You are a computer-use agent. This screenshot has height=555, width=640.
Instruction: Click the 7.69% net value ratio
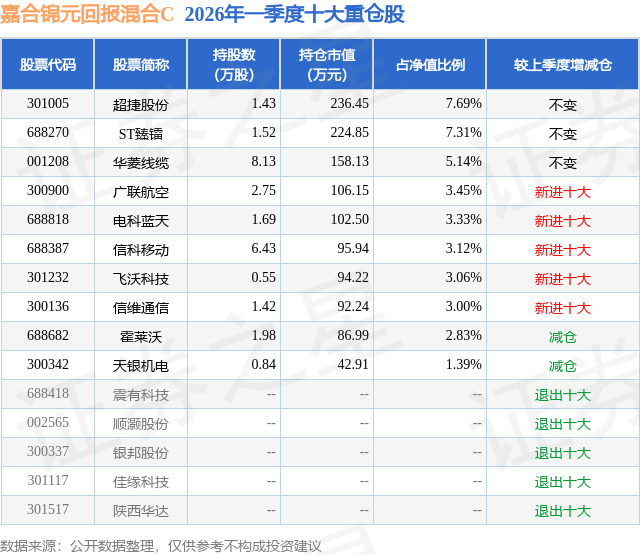pos(463,104)
